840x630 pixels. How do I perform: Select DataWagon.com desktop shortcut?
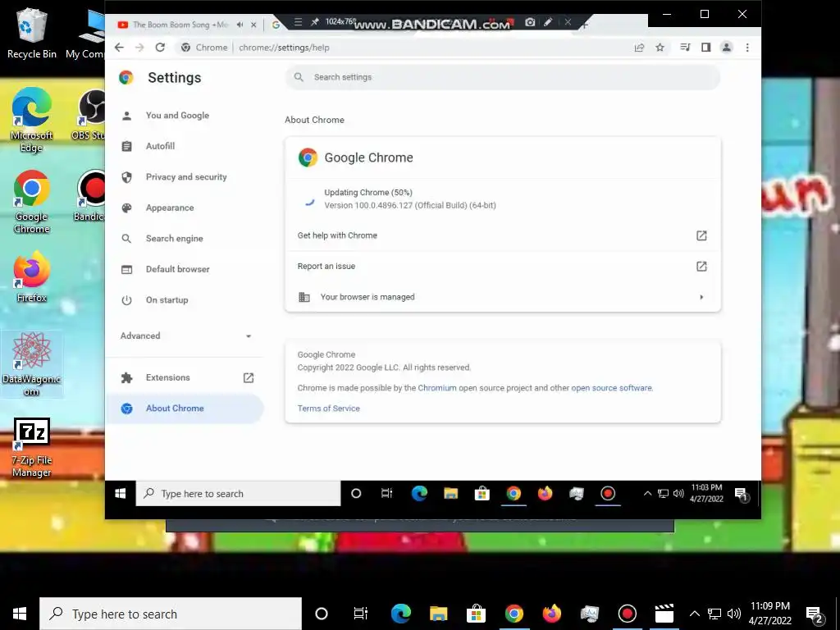(x=32, y=364)
